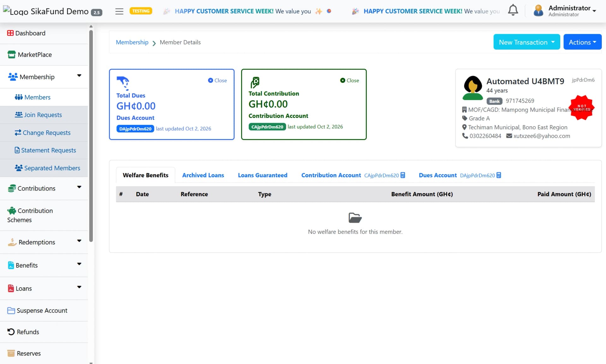Image resolution: width=606 pixels, height=364 pixels.
Task: Open the notifications bell
Action: coord(513,10)
